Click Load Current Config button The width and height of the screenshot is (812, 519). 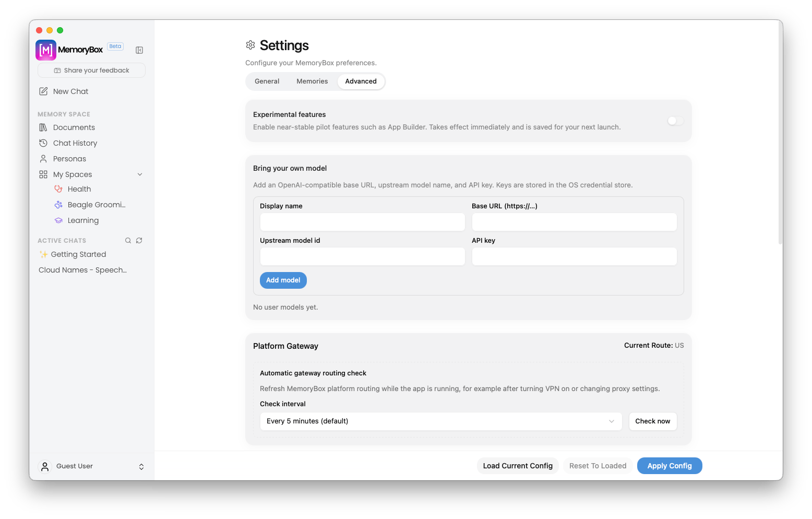pos(518,466)
